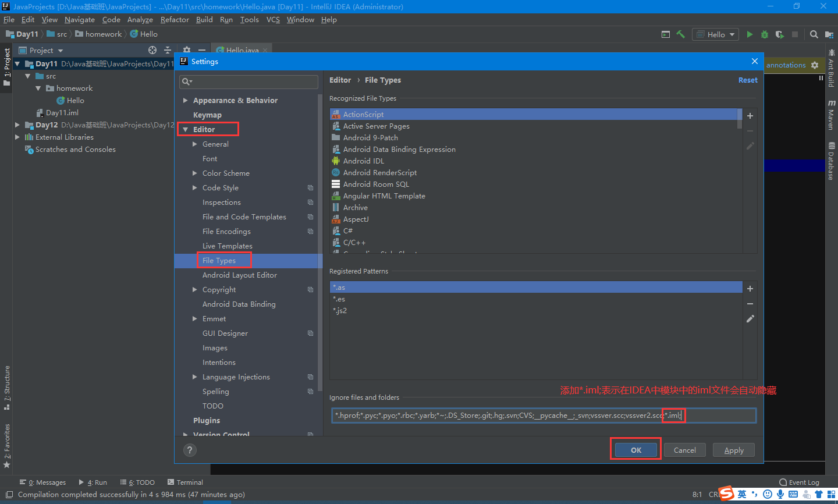Viewport: 838px width, 504px height.
Task: Select Live Templates settings
Action: 227,246
